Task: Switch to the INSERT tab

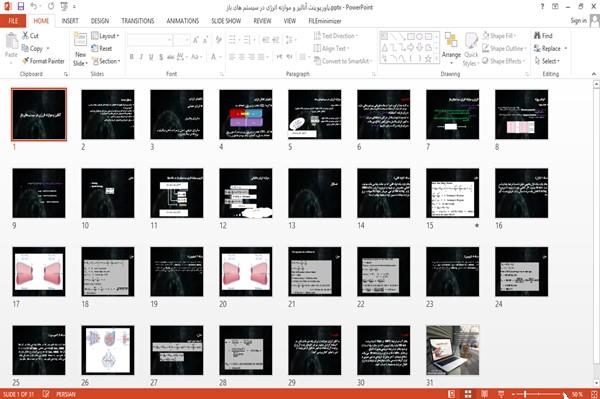Action: tap(70, 21)
